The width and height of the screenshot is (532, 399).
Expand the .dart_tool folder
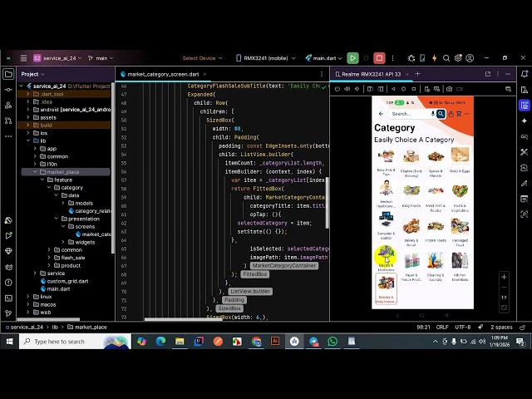coord(27,94)
